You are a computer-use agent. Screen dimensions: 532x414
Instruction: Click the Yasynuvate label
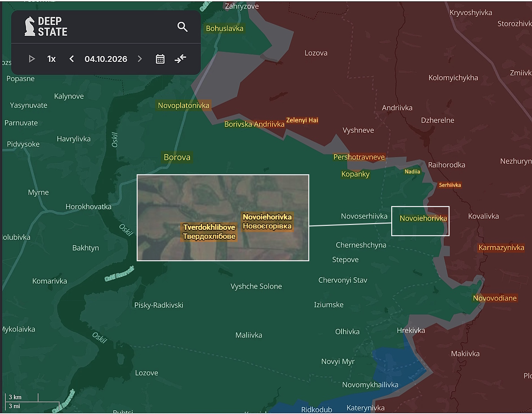pyautogui.click(x=29, y=105)
